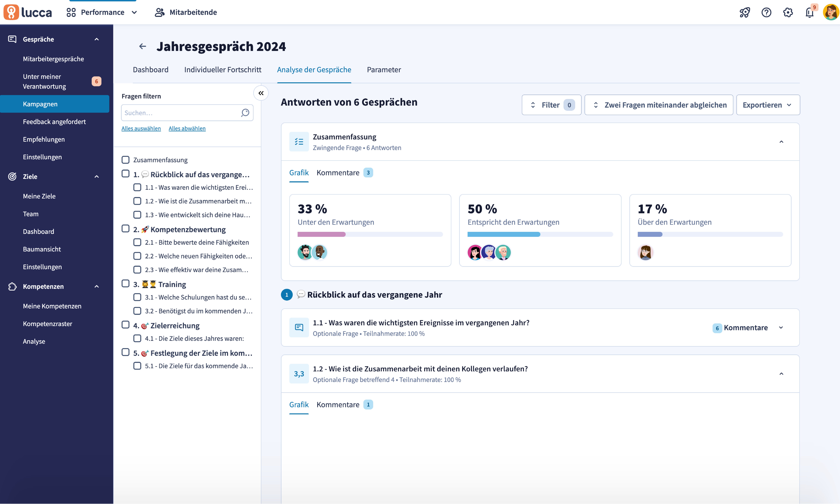The height and width of the screenshot is (504, 840).
Task: Click the search magnifier icon in Suchen field
Action: click(x=245, y=113)
